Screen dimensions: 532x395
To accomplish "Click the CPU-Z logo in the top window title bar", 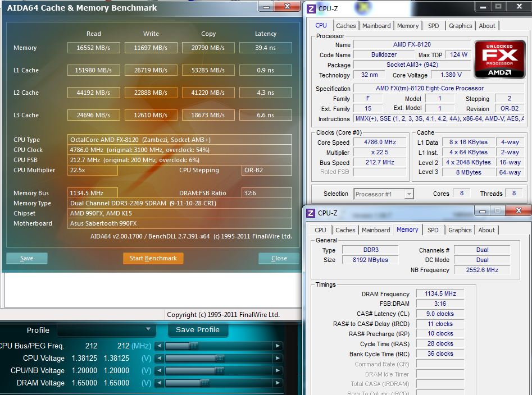I will (x=311, y=9).
